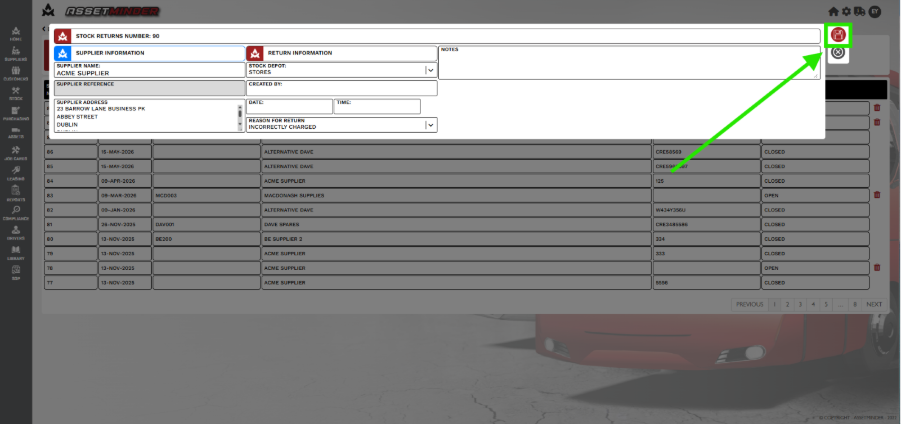Save the stock return with the red disk icon
This screenshot has width=901, height=424.
[x=838, y=35]
